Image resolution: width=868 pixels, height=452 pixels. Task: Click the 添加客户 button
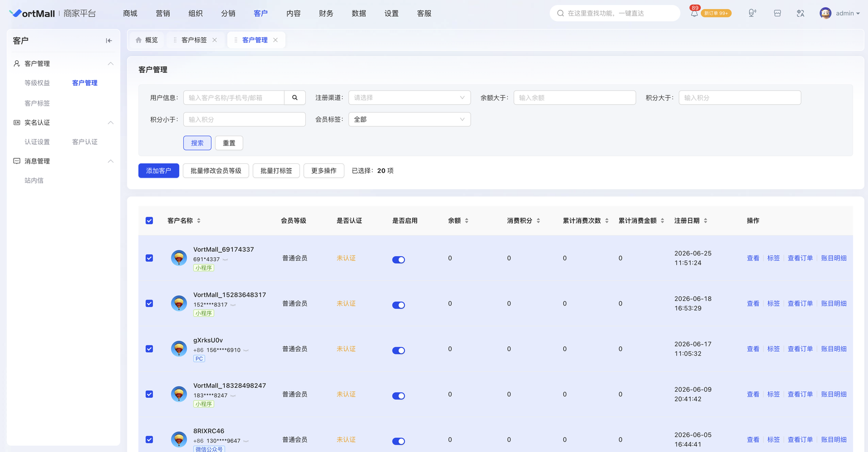(x=158, y=171)
